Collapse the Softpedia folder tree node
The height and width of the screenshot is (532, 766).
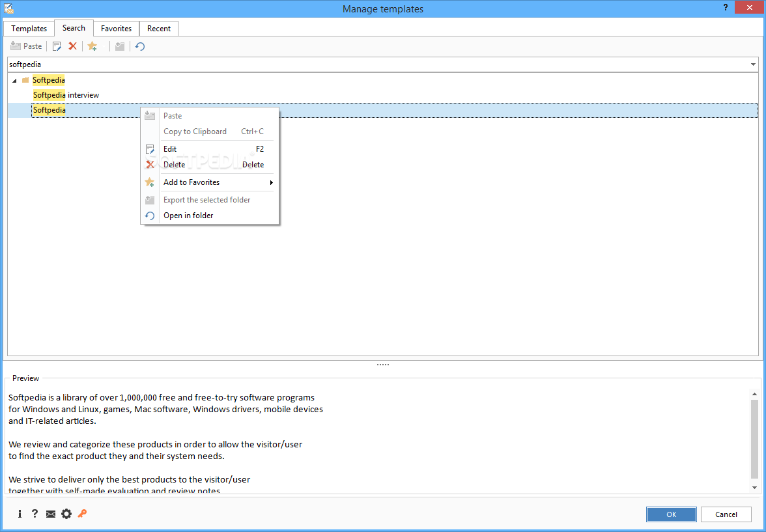point(14,80)
